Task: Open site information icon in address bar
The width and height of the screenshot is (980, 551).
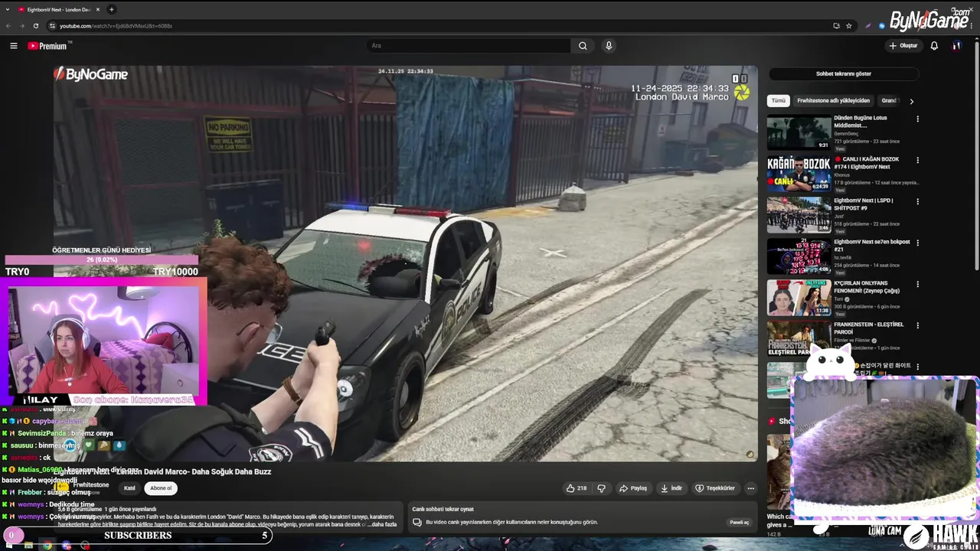Action: (52, 26)
